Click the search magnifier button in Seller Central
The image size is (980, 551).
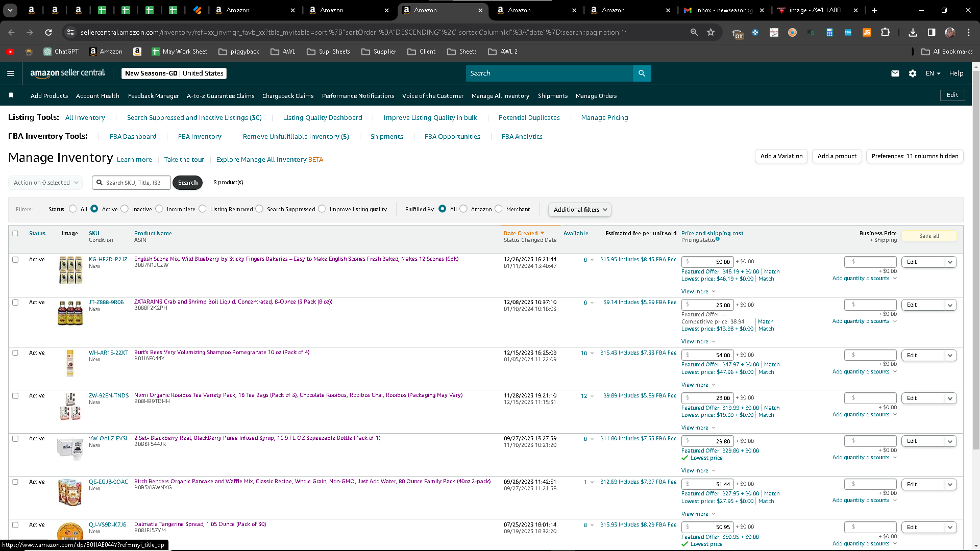642,73
